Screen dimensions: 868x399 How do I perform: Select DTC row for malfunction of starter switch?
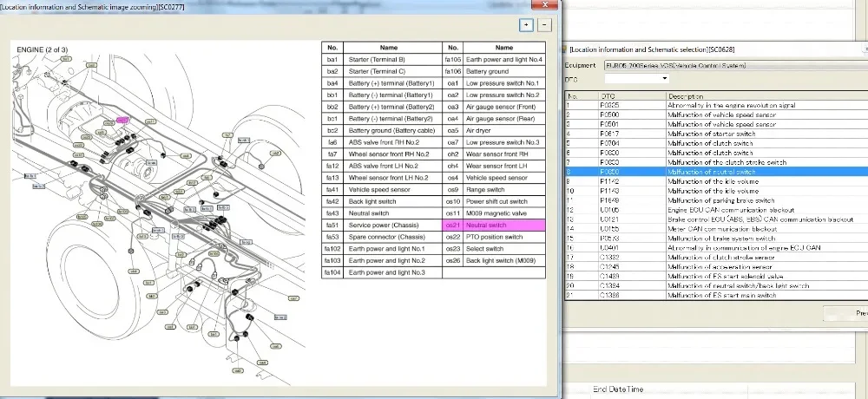[x=712, y=134]
